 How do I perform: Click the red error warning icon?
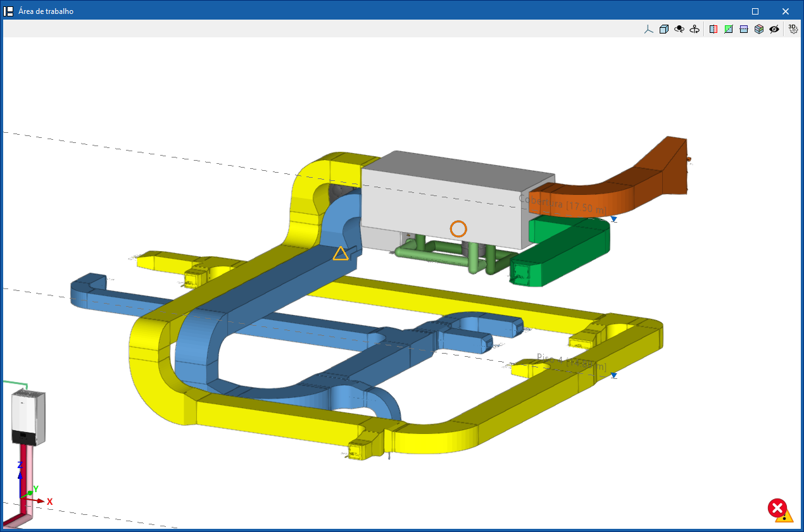780,509
